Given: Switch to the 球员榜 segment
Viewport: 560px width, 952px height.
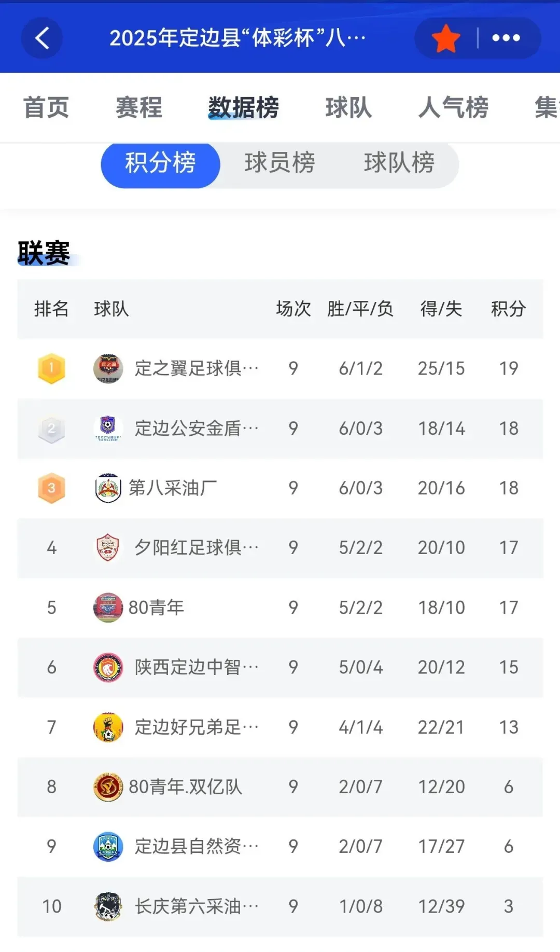Looking at the screenshot, I should (279, 163).
